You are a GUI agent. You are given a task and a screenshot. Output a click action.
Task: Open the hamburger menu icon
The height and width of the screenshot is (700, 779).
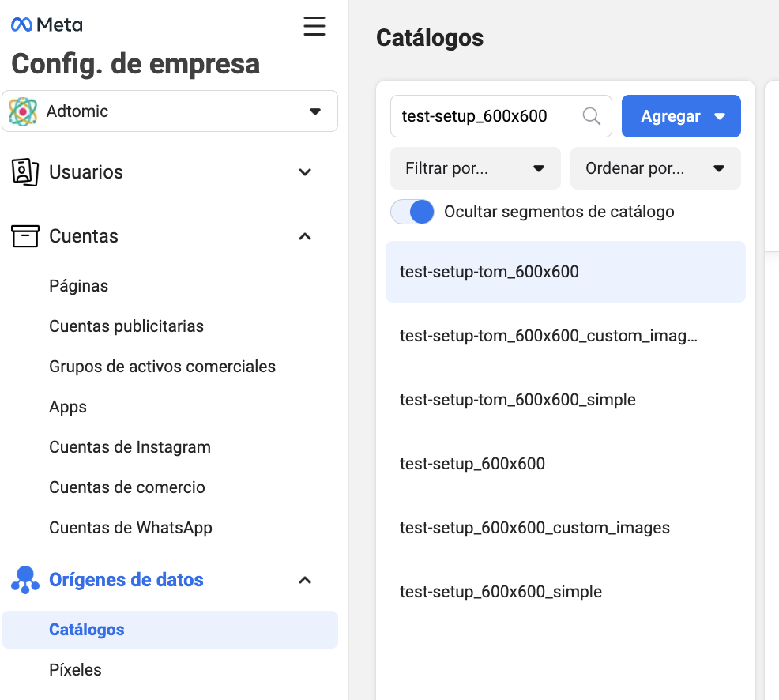coord(314,26)
